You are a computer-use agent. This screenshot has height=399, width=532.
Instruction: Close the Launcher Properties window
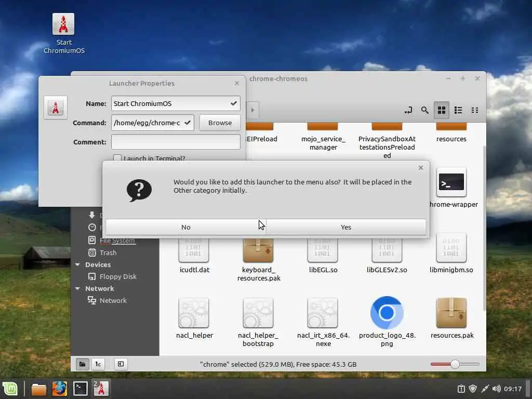pos(237,83)
